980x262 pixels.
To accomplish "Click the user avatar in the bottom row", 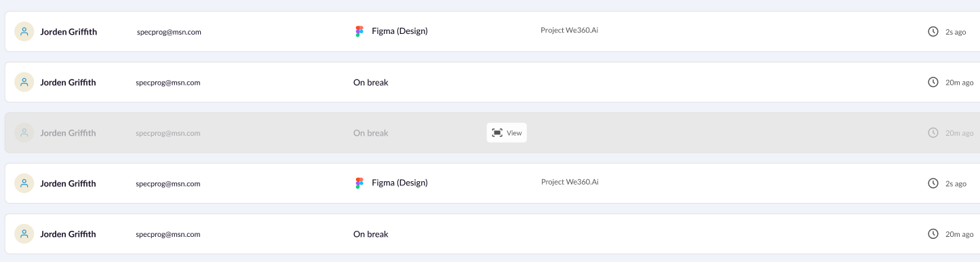I will click(24, 234).
